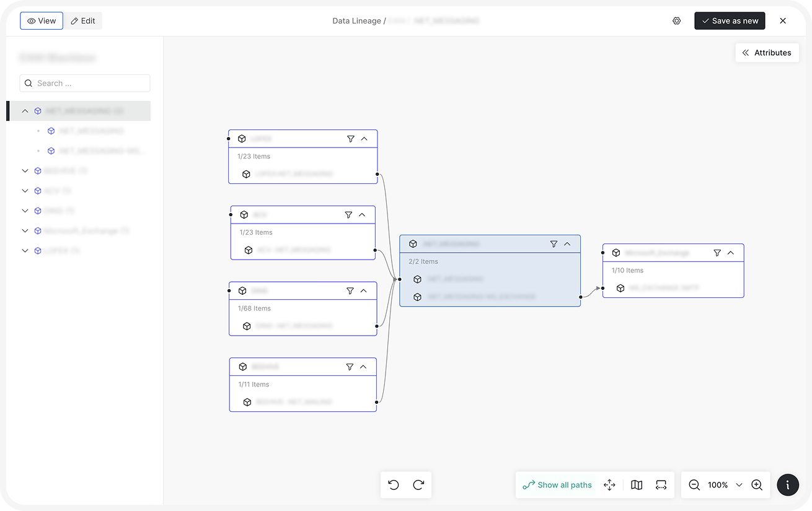The width and height of the screenshot is (812, 511).
Task: Open settings via the gear icon
Action: 676,21
